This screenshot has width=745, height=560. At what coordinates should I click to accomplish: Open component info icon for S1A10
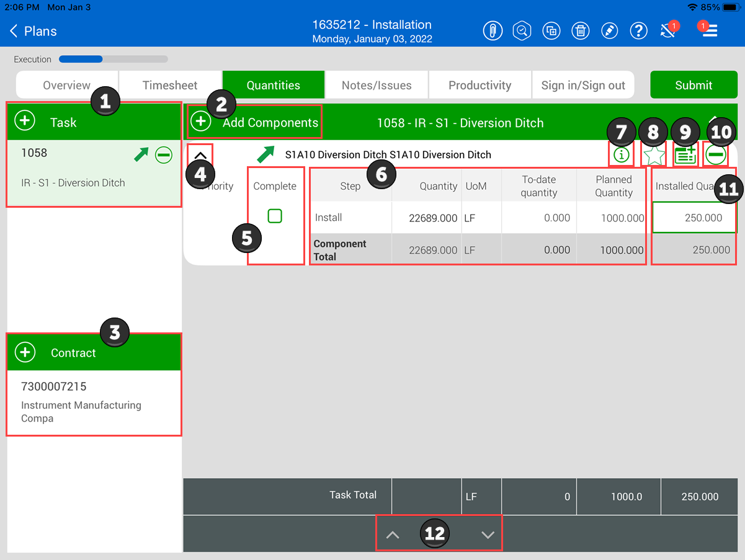(x=621, y=155)
